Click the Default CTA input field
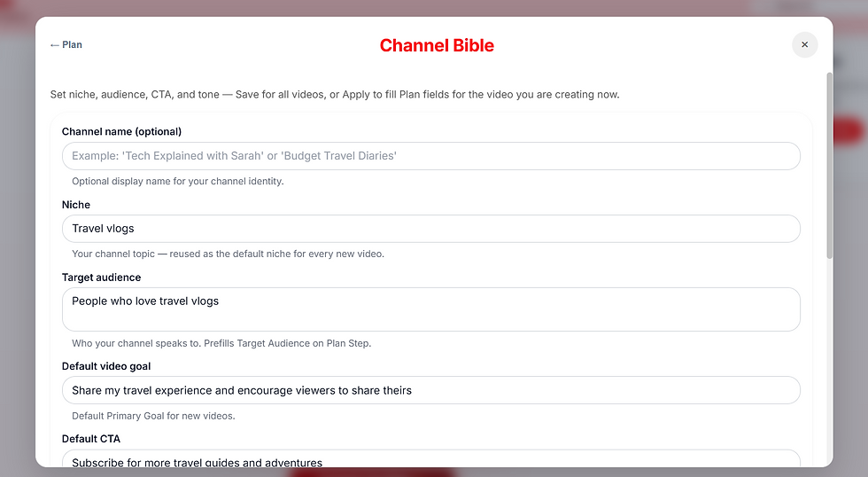This screenshot has width=868, height=477. [x=430, y=458]
